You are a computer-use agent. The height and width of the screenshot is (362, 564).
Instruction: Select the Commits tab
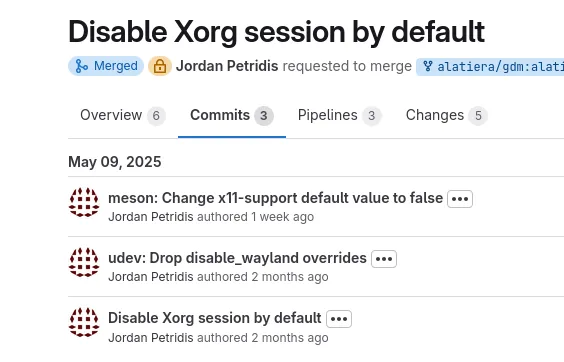click(232, 116)
